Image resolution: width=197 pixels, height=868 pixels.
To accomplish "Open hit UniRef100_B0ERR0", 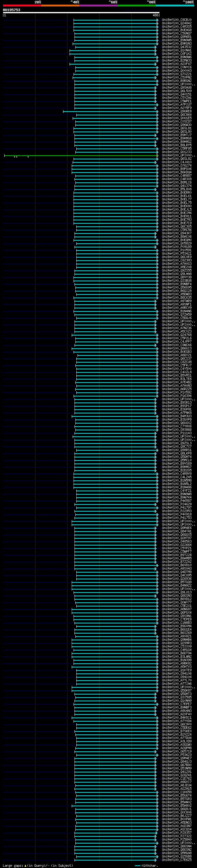I will [177, 193].
